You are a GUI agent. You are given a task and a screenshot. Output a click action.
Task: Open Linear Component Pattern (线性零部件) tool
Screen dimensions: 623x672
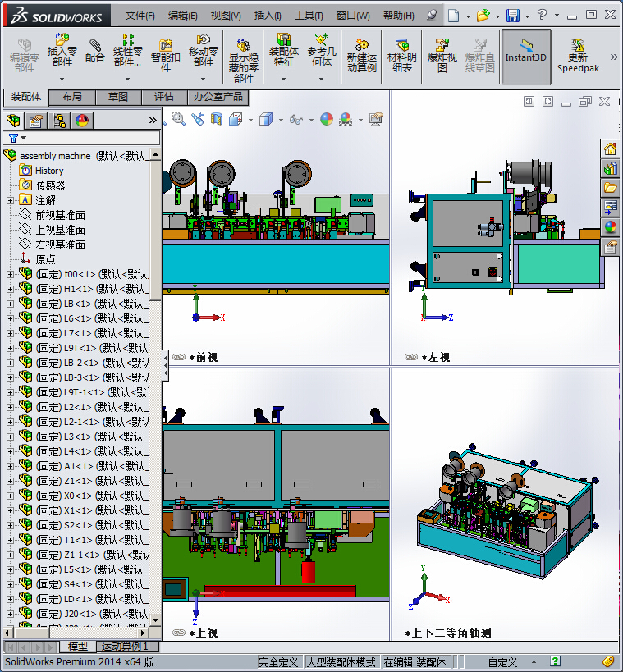point(128,50)
